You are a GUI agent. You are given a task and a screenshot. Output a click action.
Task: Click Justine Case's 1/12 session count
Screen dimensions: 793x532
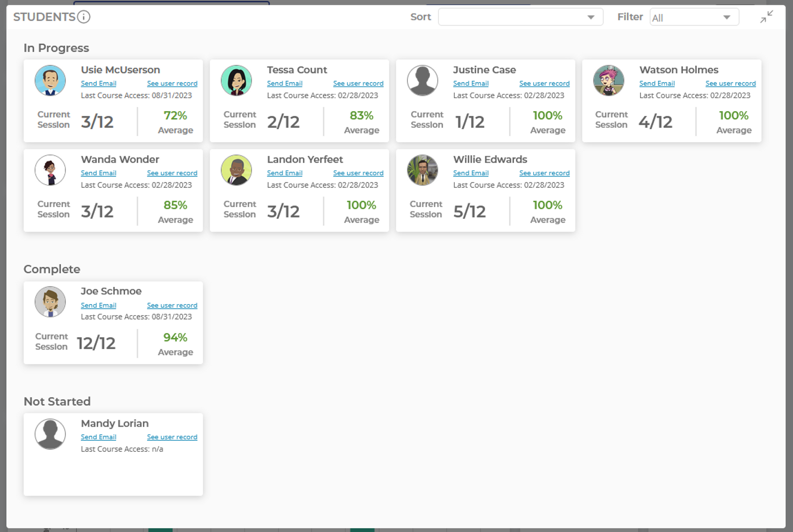point(470,122)
